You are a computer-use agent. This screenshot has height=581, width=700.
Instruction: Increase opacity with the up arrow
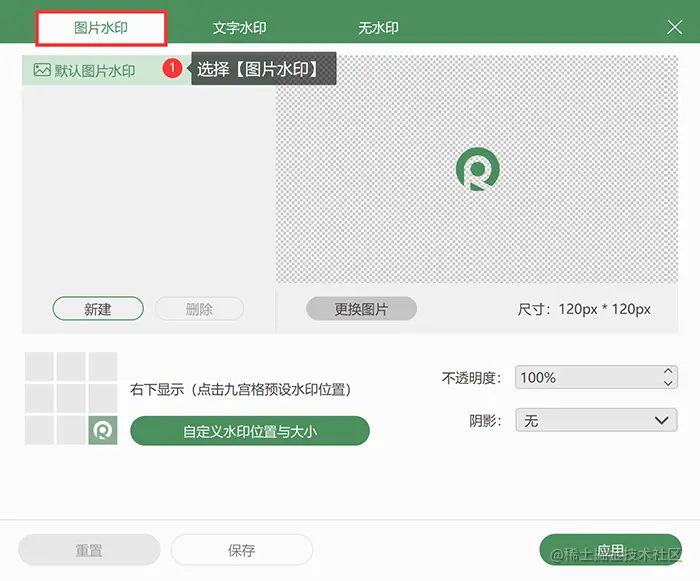[x=668, y=371]
